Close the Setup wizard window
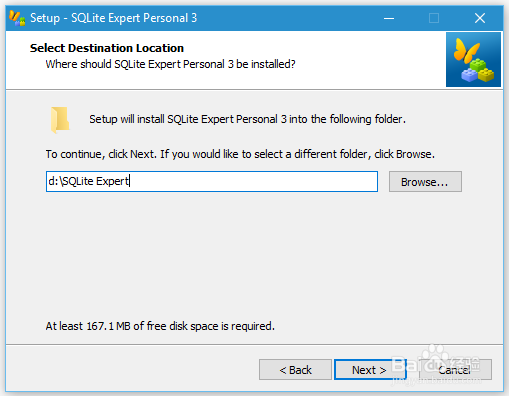510x398 pixels. point(480,18)
